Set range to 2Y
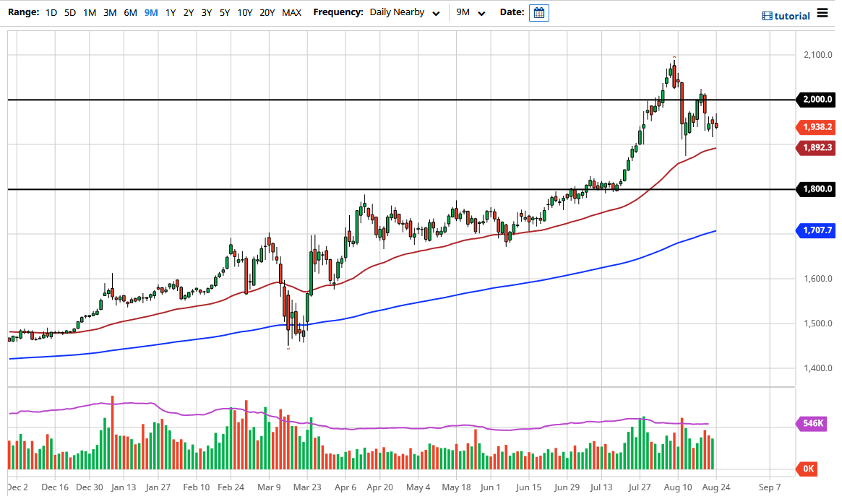The image size is (842, 504). (x=188, y=12)
